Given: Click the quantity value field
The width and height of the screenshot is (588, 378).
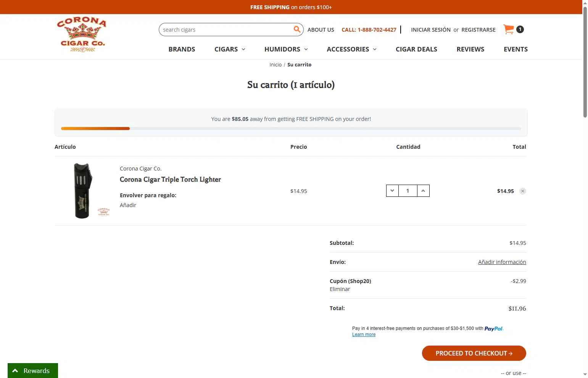Looking at the screenshot, I should tap(408, 191).
